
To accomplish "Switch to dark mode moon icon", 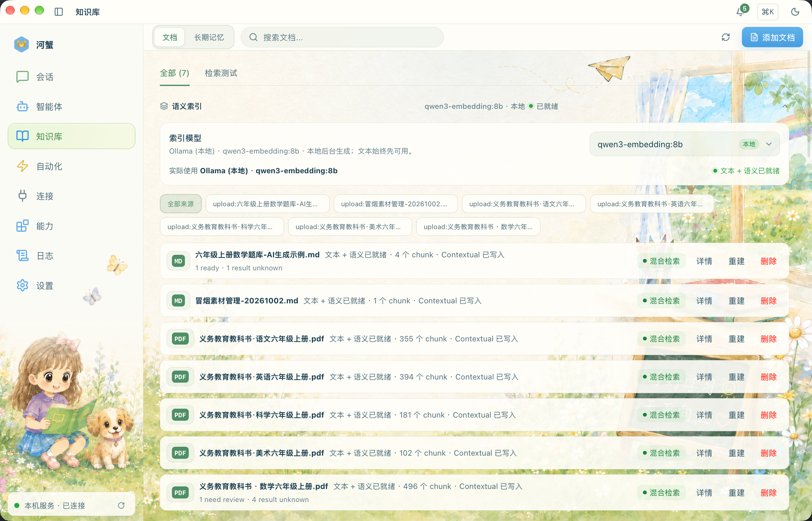I will coord(795,12).
